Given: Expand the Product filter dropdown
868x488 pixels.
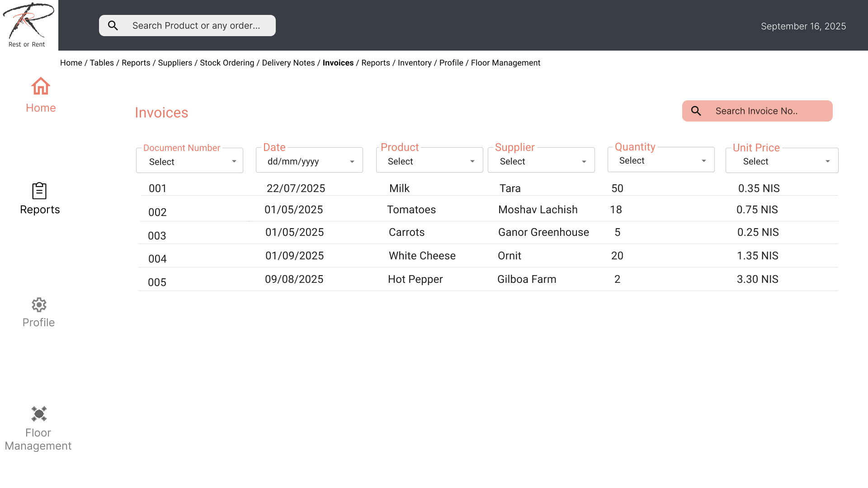Looking at the screenshot, I should click(472, 161).
